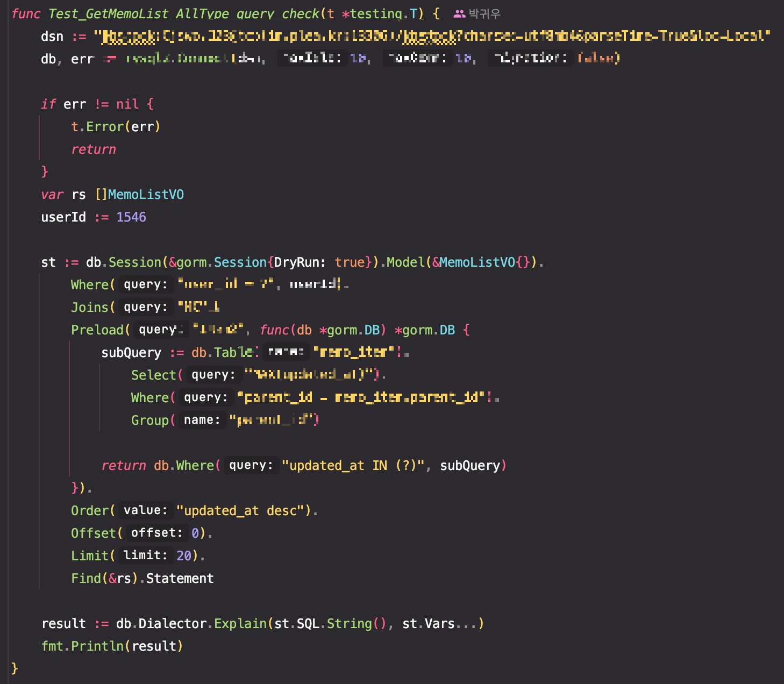Click MemoListVO in the var rs line
The height and width of the screenshot is (684, 784).
[x=146, y=195]
